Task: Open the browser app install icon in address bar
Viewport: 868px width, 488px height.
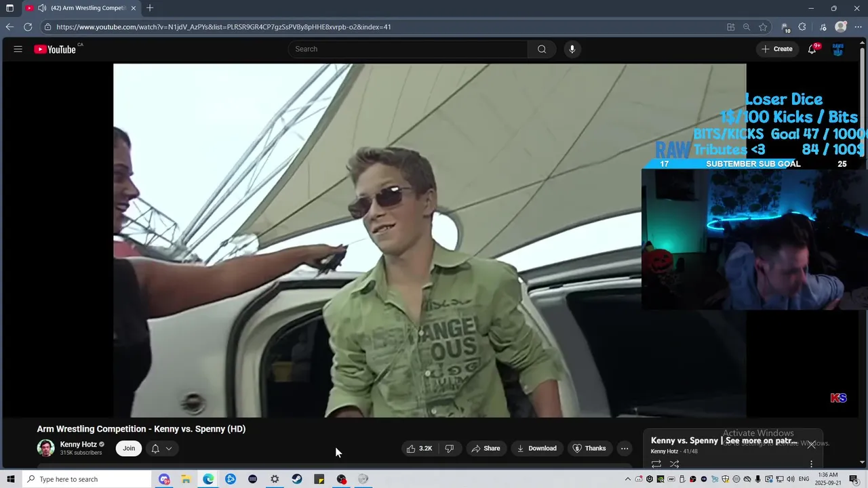Action: click(x=730, y=27)
